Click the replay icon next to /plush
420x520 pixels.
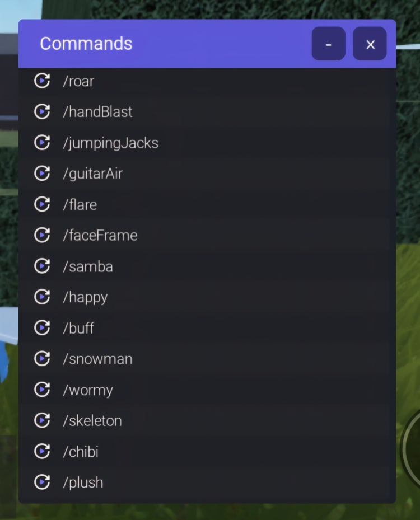coord(42,482)
